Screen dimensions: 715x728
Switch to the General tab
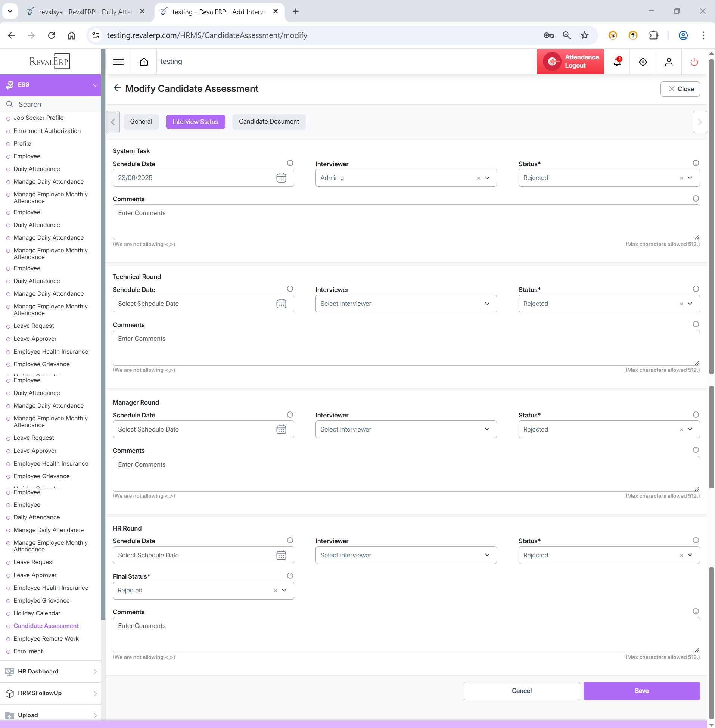[x=141, y=122]
